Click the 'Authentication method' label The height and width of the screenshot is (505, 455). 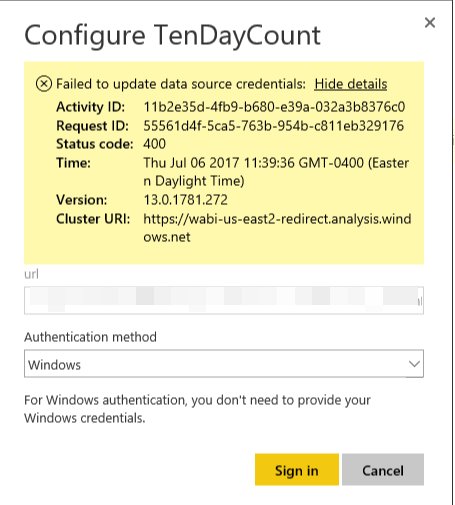tap(90, 337)
